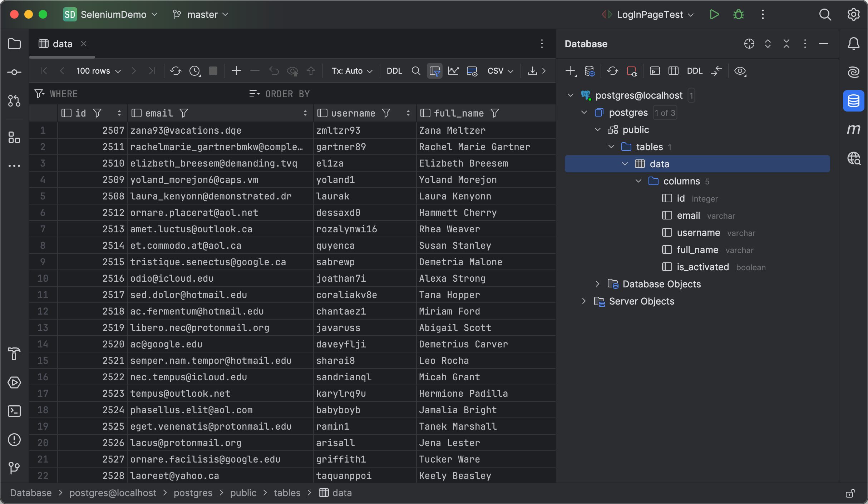This screenshot has width=868, height=504.
Task: Open the Endpoints globe icon
Action: click(x=854, y=158)
